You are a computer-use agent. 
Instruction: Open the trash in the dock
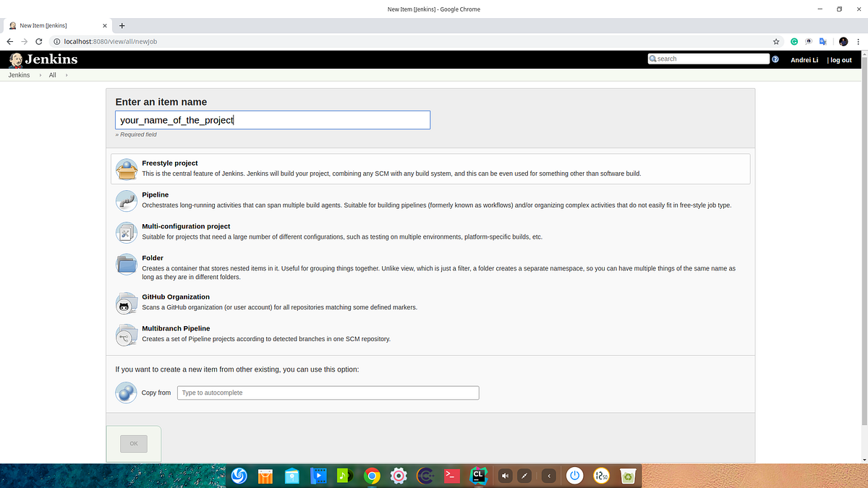629,476
